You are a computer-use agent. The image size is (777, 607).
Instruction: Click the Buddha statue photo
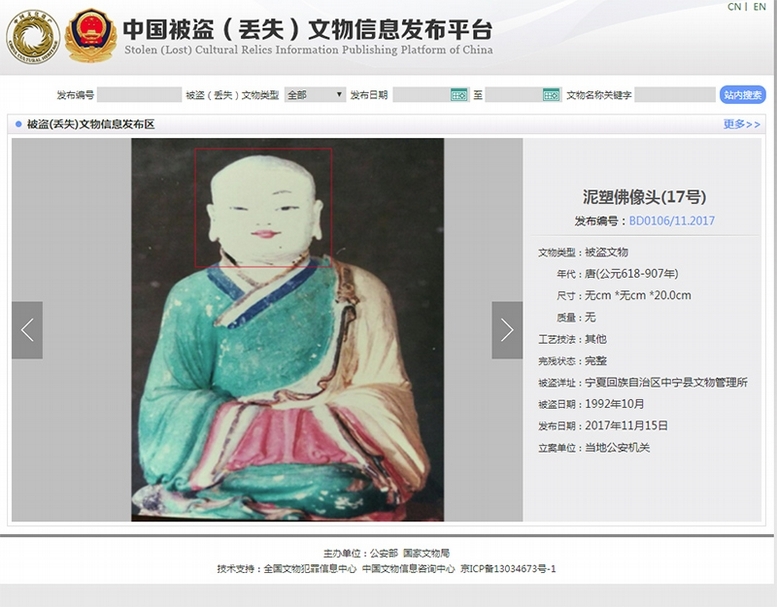point(287,330)
